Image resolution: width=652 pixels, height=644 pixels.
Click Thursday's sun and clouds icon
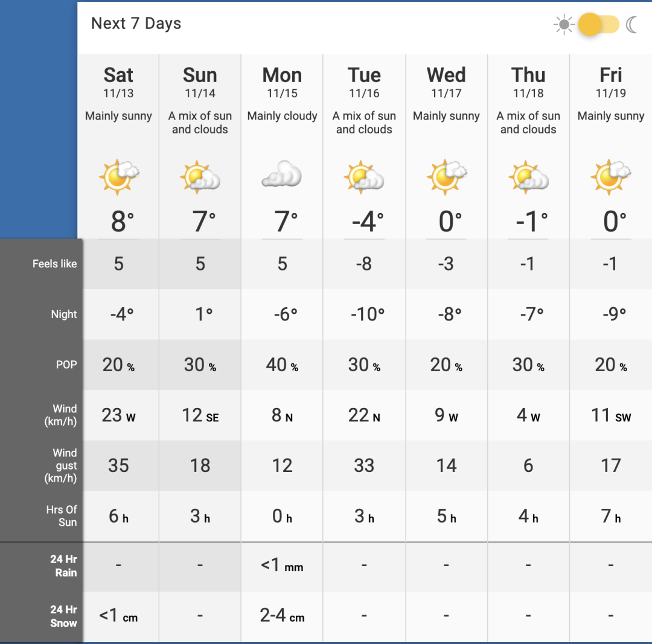(x=528, y=177)
